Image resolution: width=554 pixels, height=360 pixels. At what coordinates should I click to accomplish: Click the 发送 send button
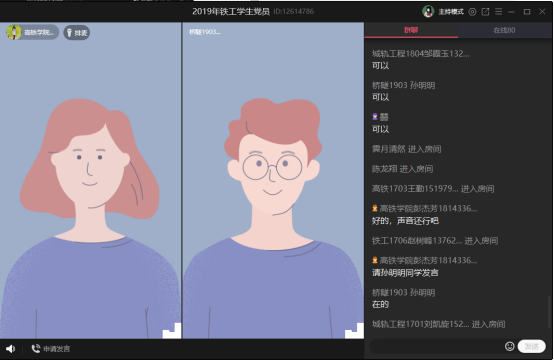531,346
